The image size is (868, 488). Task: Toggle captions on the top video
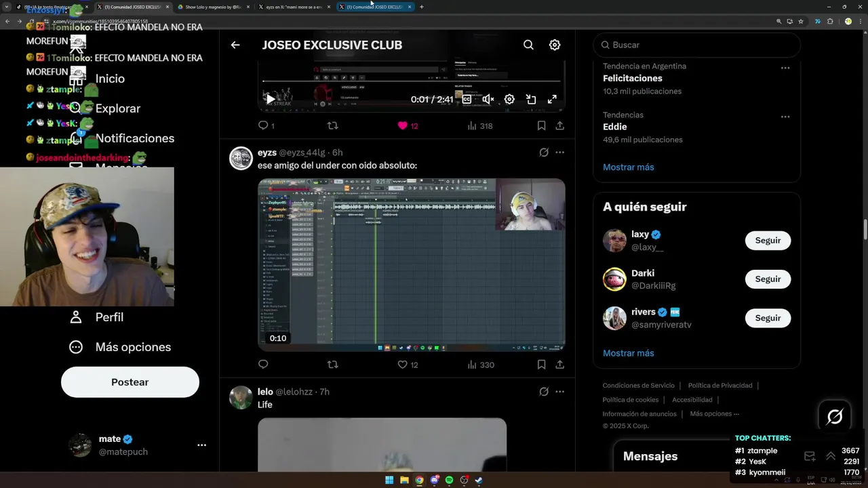point(467,99)
